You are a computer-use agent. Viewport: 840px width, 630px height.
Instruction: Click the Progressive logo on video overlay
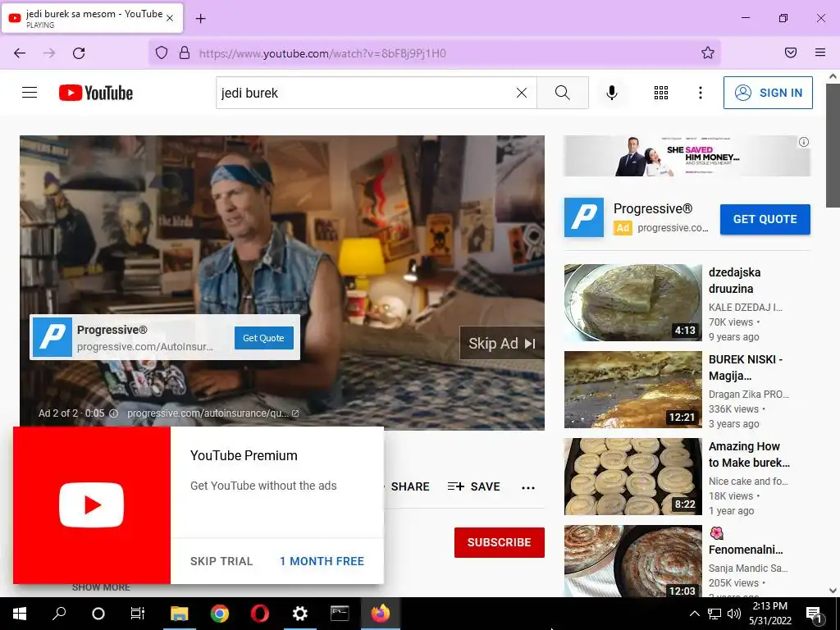pos(52,337)
